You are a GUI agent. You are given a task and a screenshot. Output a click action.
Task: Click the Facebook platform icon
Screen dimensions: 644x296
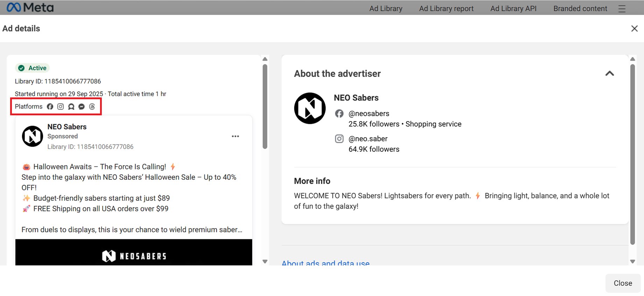click(50, 107)
